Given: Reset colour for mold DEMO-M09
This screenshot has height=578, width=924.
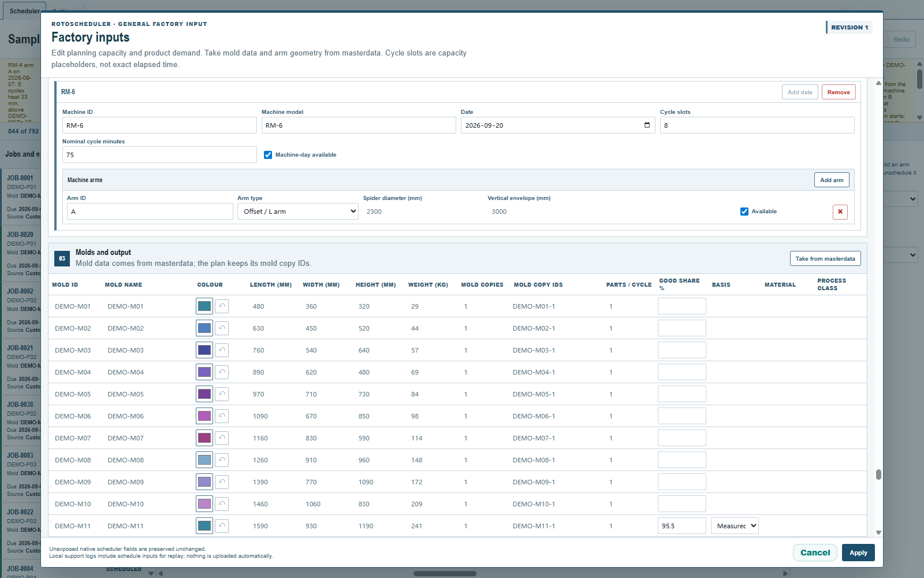Looking at the screenshot, I should coord(222,482).
